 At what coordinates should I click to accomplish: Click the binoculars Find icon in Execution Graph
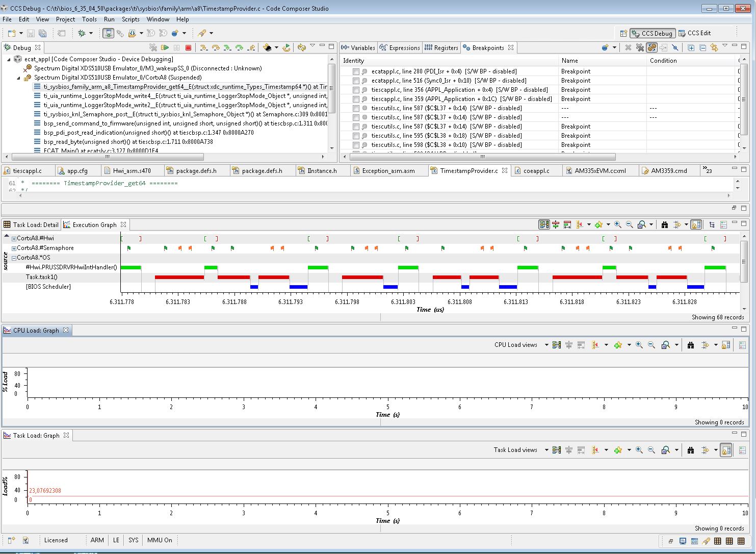664,224
